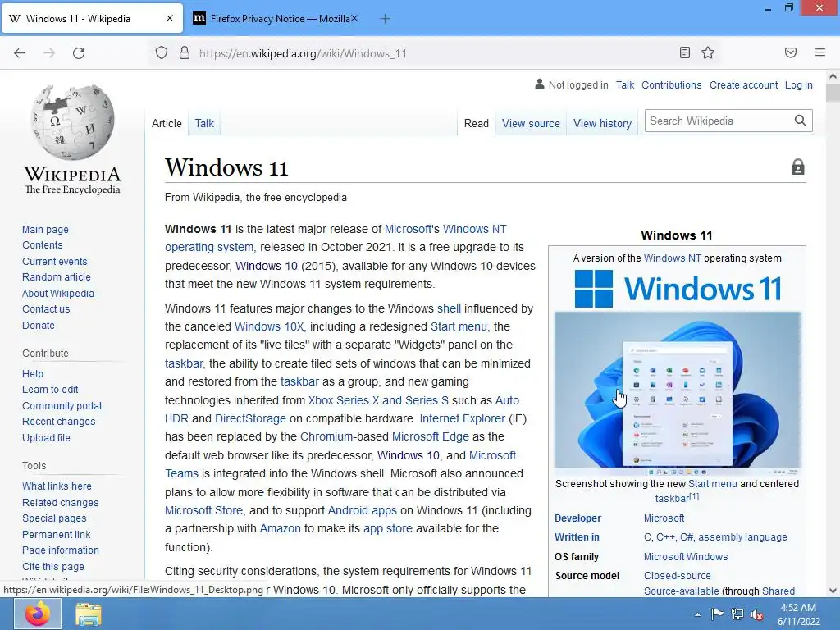
Task: Click the taskbar clock showing 4:52 AM
Action: click(x=798, y=614)
